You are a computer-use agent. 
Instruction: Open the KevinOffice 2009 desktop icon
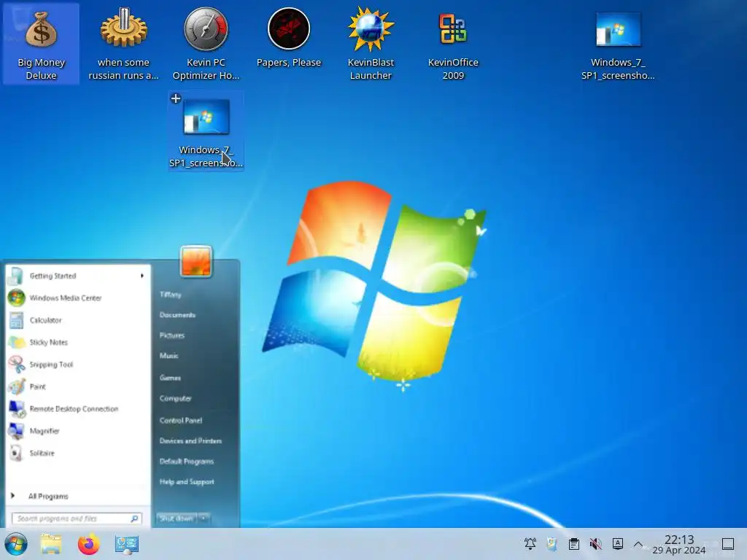point(453,44)
